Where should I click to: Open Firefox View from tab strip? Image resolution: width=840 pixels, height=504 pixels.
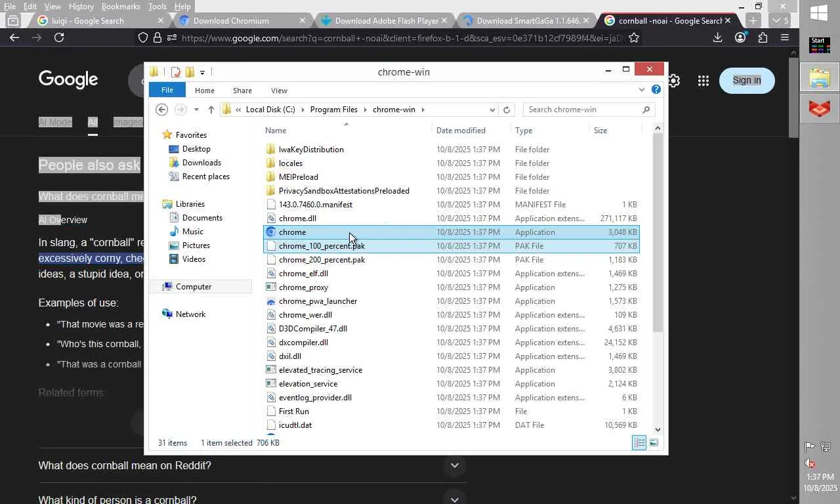[13, 20]
